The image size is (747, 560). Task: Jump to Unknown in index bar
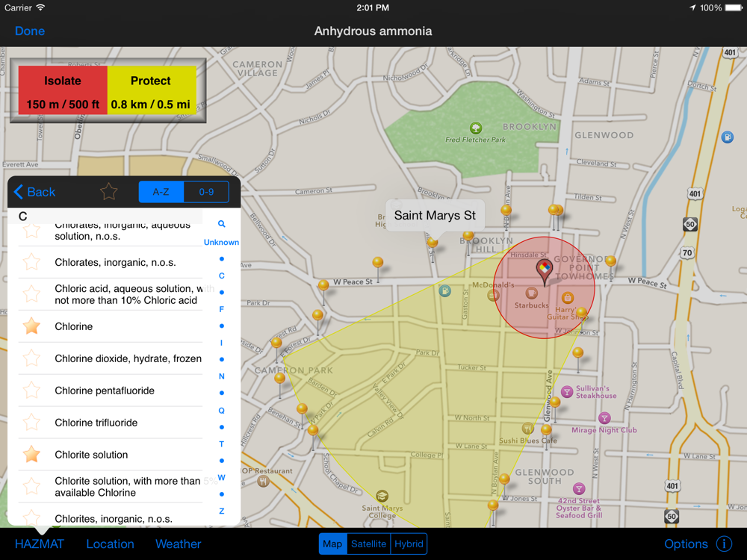(222, 243)
